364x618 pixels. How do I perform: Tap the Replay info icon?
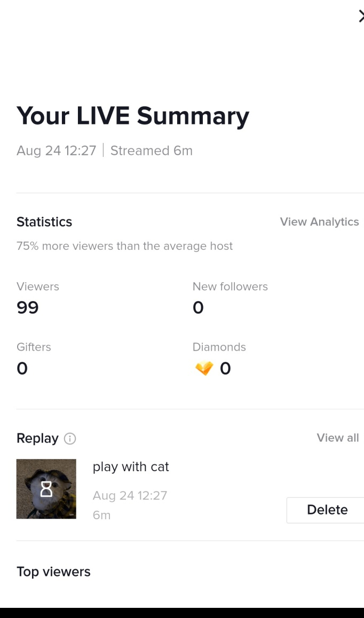[x=70, y=439]
